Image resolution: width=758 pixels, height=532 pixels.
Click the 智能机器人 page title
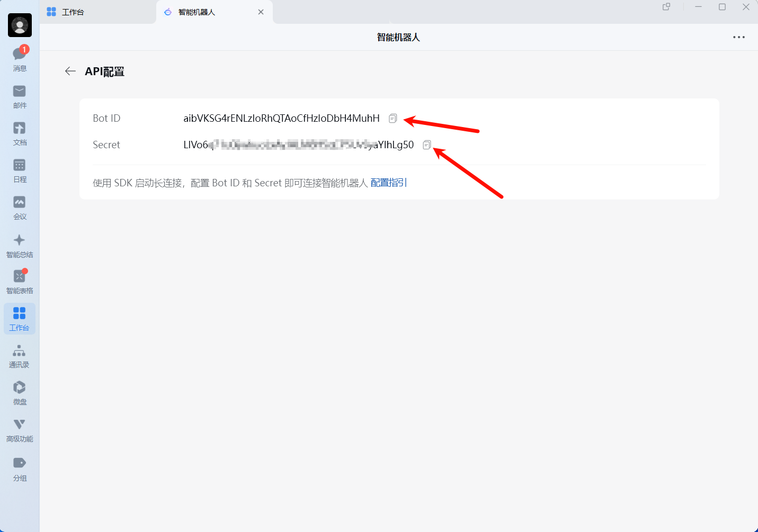pos(398,37)
